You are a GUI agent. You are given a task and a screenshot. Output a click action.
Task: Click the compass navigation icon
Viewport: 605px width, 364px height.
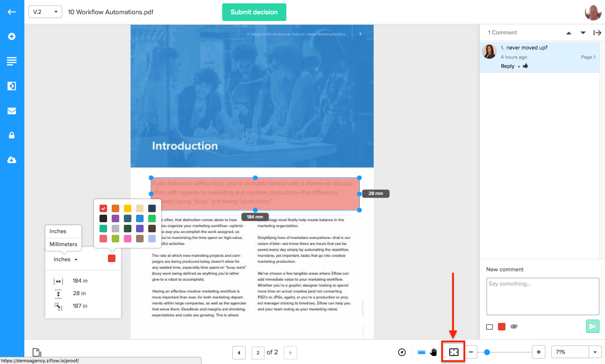402,352
